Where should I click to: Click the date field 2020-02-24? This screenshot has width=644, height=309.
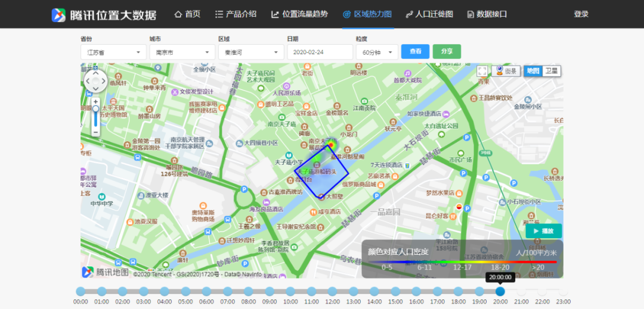pos(320,52)
